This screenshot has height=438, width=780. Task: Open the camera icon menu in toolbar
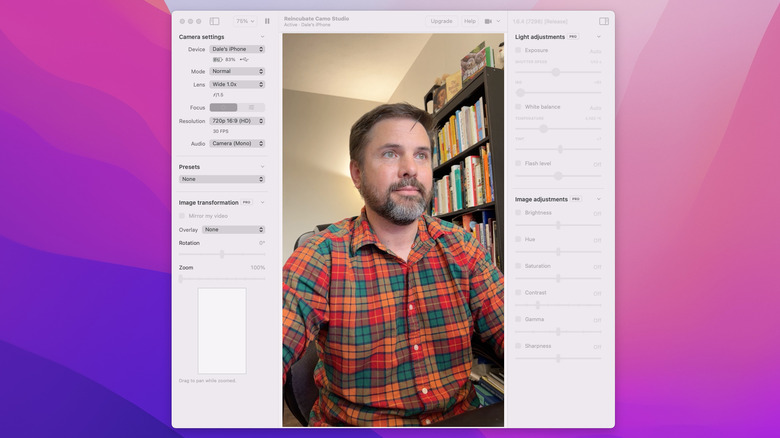[492, 21]
